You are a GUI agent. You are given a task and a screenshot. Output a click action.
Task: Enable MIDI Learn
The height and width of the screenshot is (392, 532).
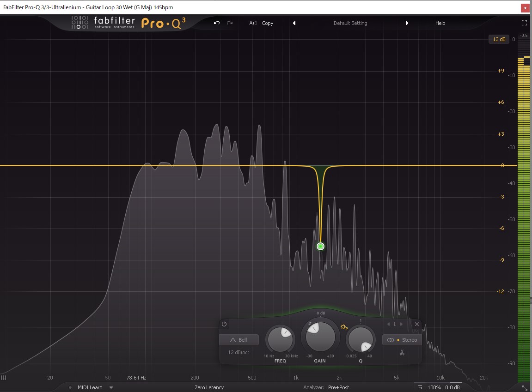pos(90,387)
